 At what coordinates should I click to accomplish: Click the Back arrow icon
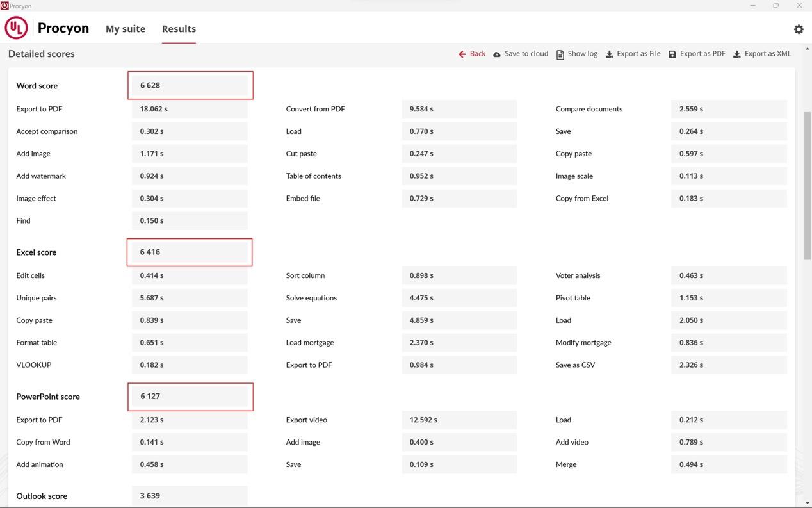[x=462, y=54]
